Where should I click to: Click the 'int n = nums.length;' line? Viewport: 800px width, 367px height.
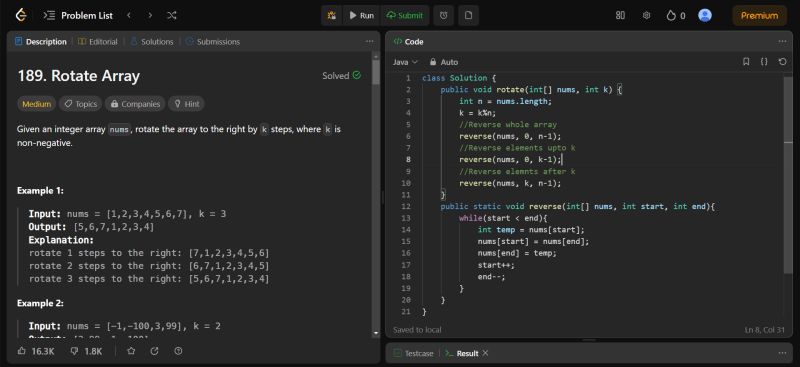point(506,101)
